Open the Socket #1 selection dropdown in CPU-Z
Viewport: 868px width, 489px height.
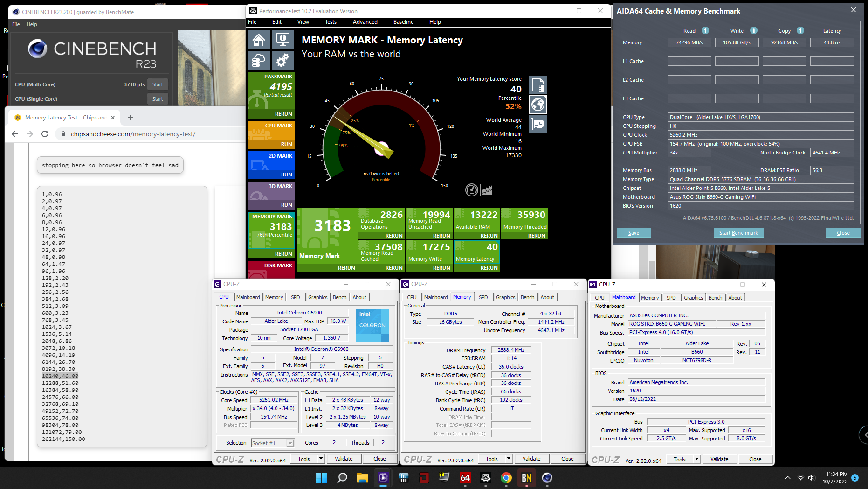click(273, 443)
